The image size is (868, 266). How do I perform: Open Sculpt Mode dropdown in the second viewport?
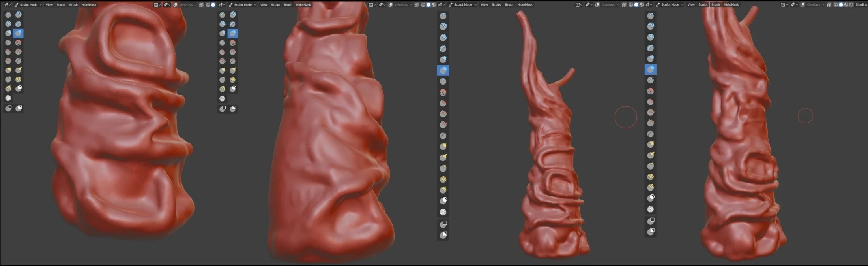pyautogui.click(x=243, y=5)
